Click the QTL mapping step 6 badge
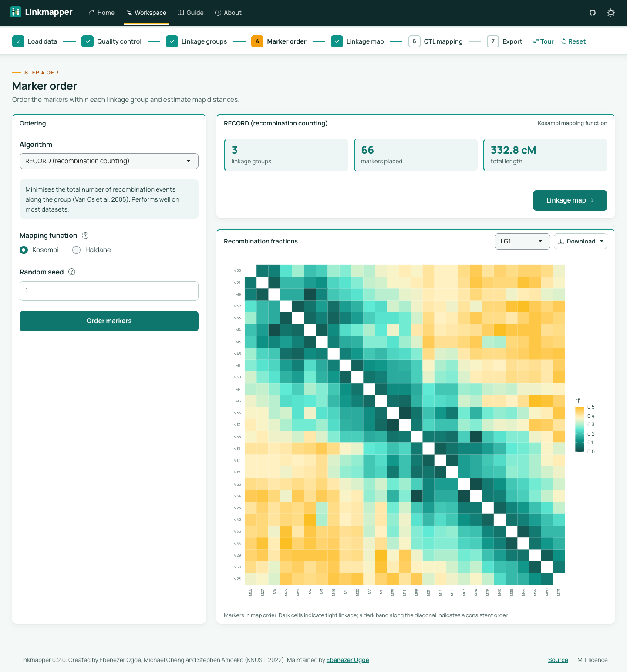Viewport: 627px width, 672px height. click(414, 41)
